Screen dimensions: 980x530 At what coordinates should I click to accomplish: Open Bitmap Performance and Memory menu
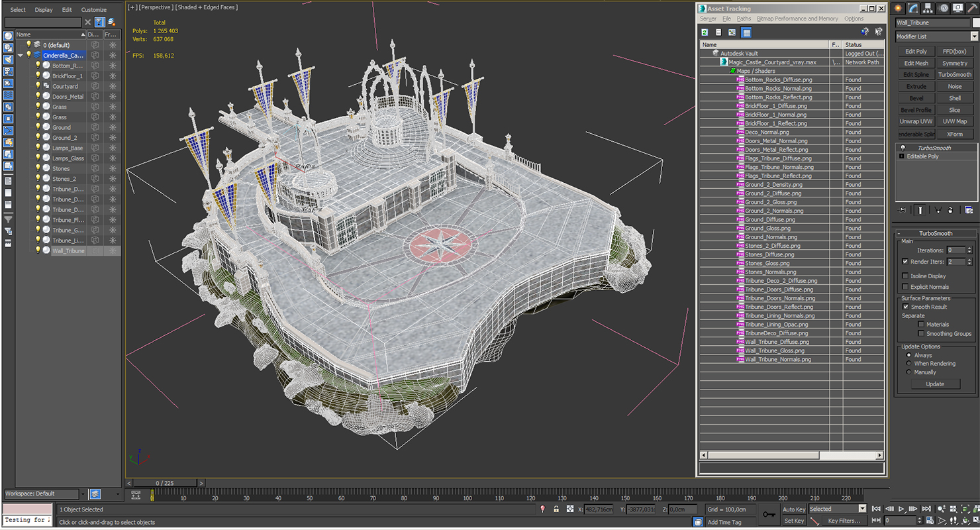click(797, 19)
